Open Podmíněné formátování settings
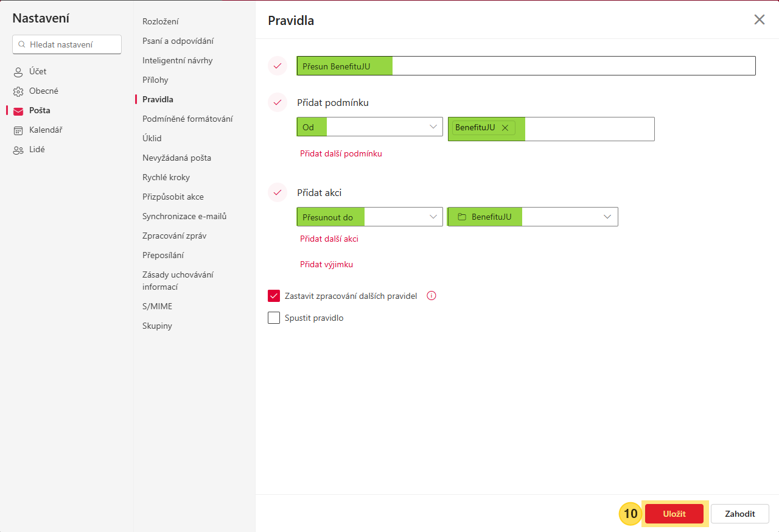Screen dimensions: 779x532 pos(187,119)
